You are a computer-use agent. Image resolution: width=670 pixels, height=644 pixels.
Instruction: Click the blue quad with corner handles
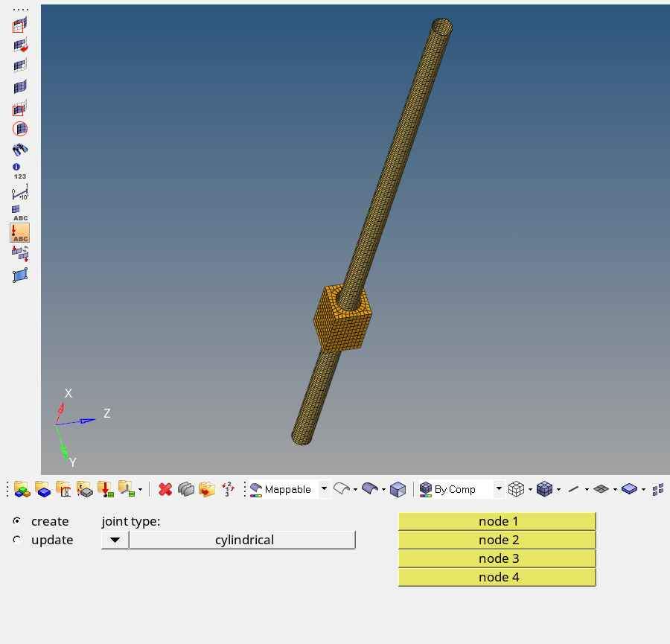coord(20,275)
